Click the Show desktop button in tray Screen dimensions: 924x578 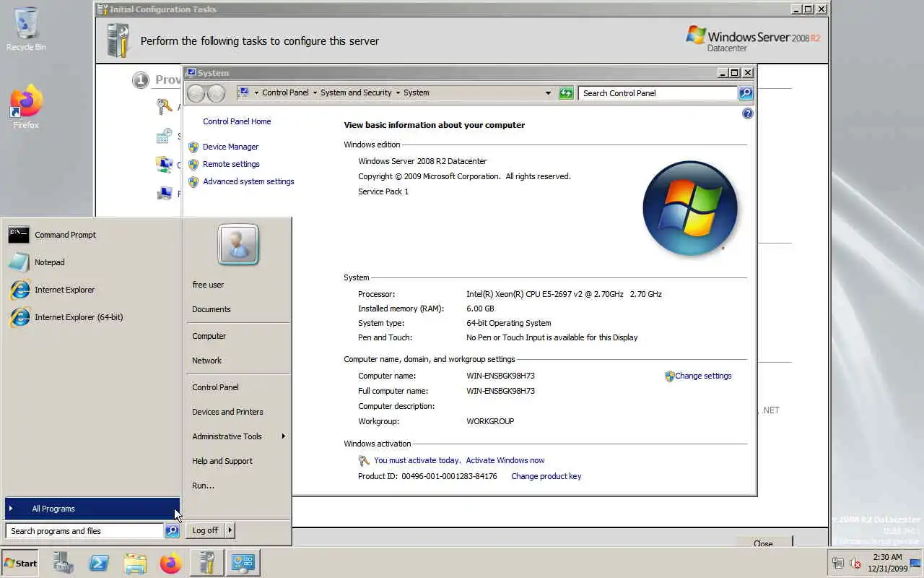(915, 563)
